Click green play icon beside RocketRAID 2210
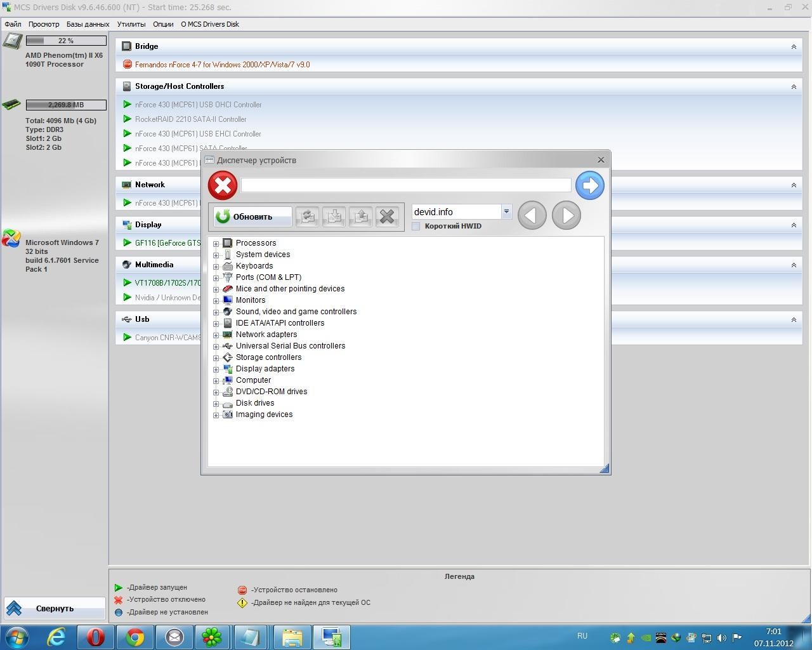 click(x=128, y=119)
